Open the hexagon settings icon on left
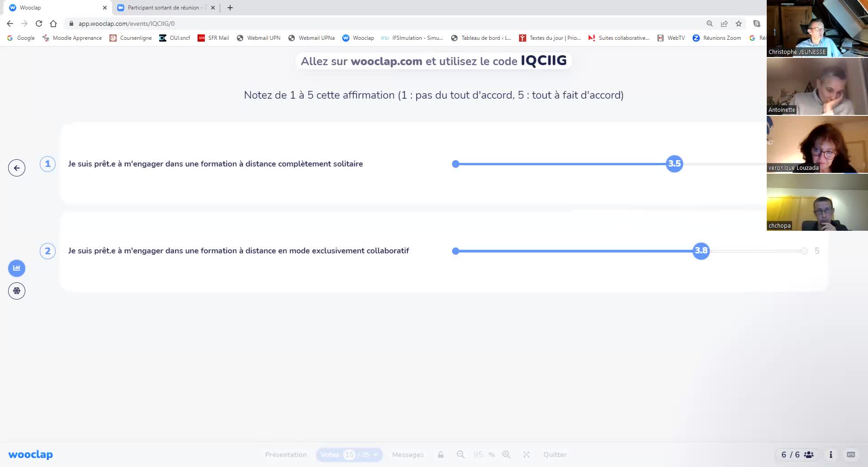Viewport: 868px width, 467px height. tap(17, 291)
